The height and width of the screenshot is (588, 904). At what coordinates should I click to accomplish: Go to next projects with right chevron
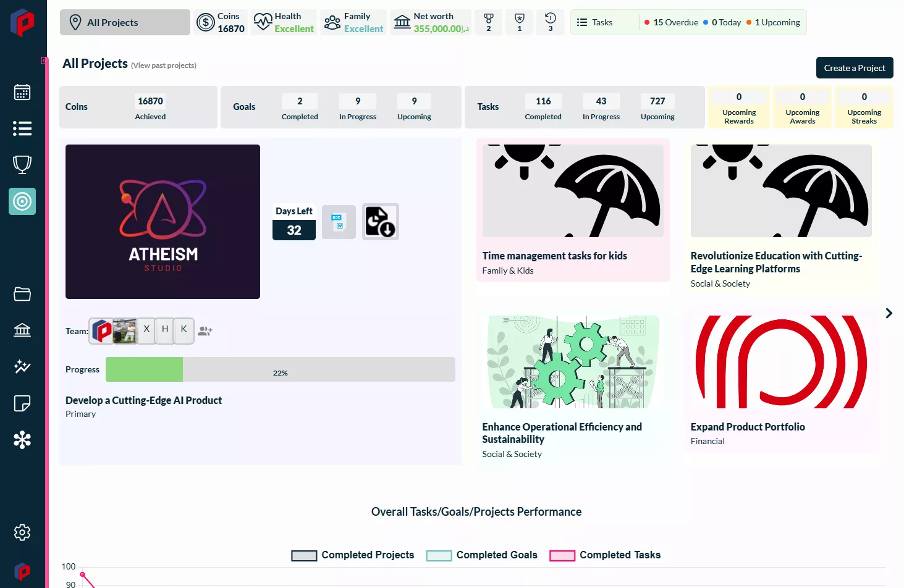point(889,313)
